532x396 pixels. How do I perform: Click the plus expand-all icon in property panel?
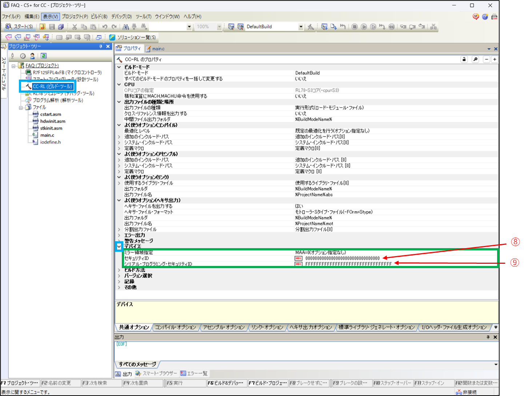495,59
